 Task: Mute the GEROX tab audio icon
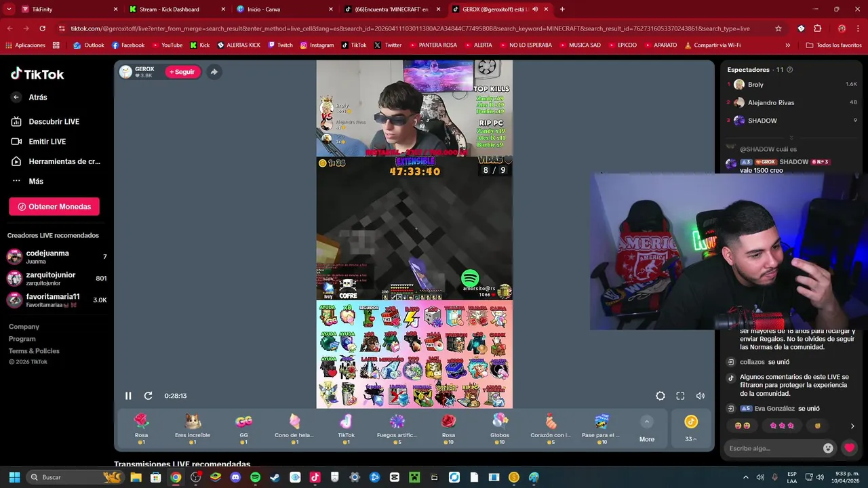coord(535,9)
